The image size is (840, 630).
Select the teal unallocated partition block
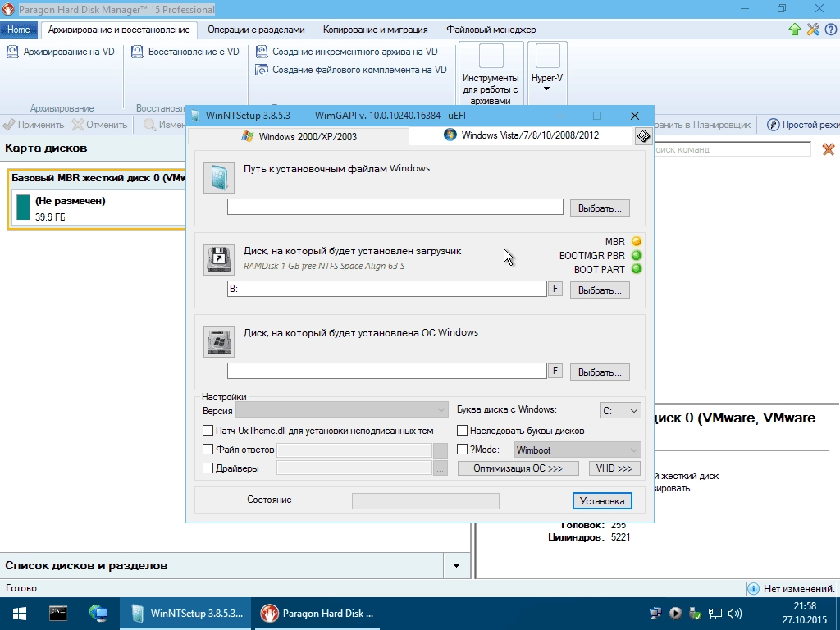click(x=23, y=208)
